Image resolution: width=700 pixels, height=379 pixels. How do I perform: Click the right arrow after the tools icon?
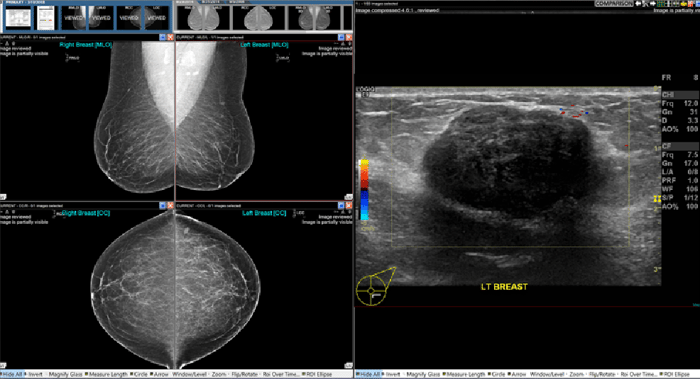click(x=653, y=4)
